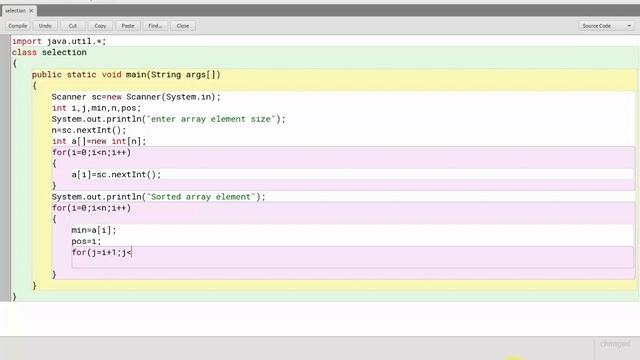Viewport: 640px width, 360px height.
Task: Click the 'a[i]=sc.nextInt();' line
Action: (116, 175)
